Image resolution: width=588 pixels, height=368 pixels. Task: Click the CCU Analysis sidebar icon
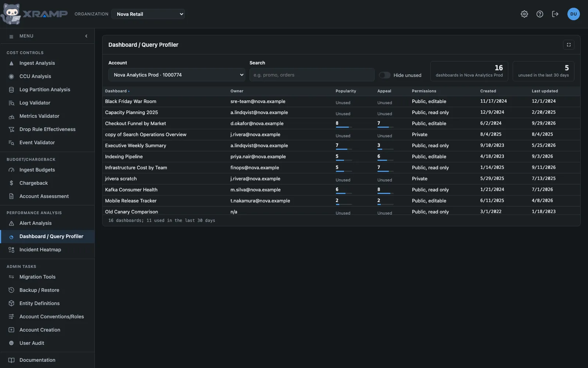coord(11,77)
